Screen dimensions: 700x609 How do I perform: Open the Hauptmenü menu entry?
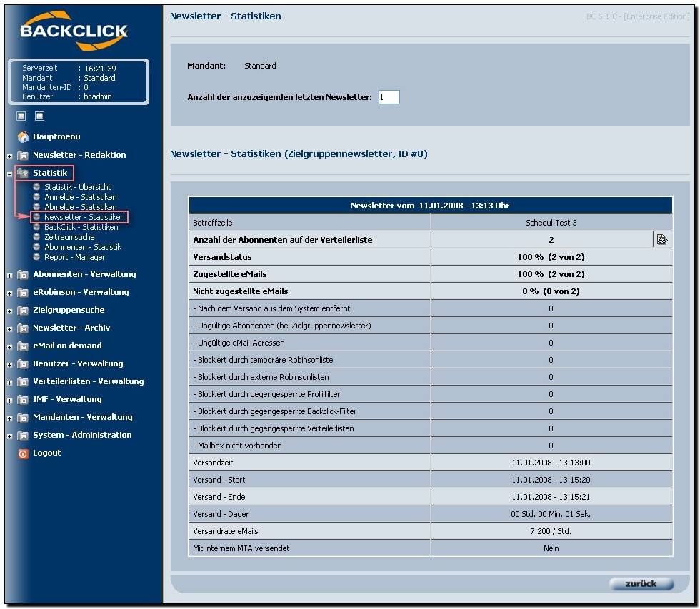point(56,136)
